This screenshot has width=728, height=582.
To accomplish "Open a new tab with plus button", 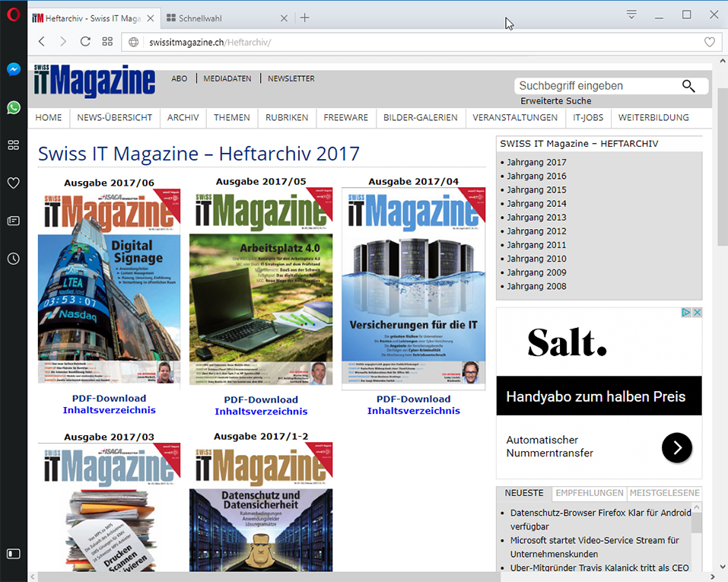I will tap(304, 18).
